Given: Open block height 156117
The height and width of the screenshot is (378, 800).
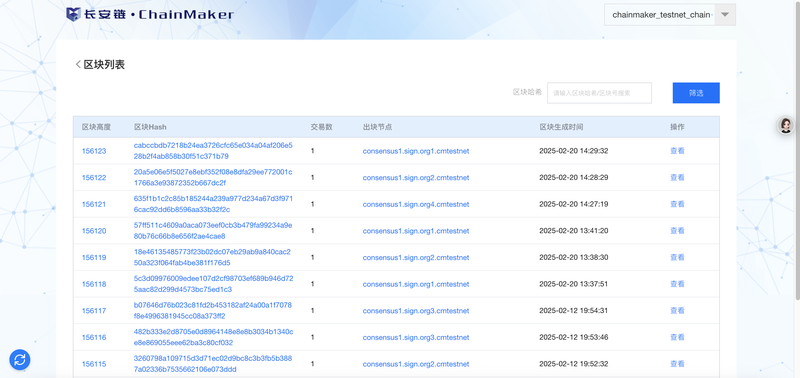Looking at the screenshot, I should tap(94, 310).
